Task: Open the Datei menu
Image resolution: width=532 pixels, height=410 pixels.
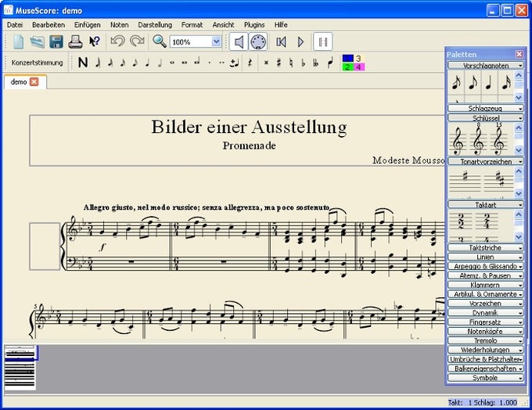Action: [15, 25]
